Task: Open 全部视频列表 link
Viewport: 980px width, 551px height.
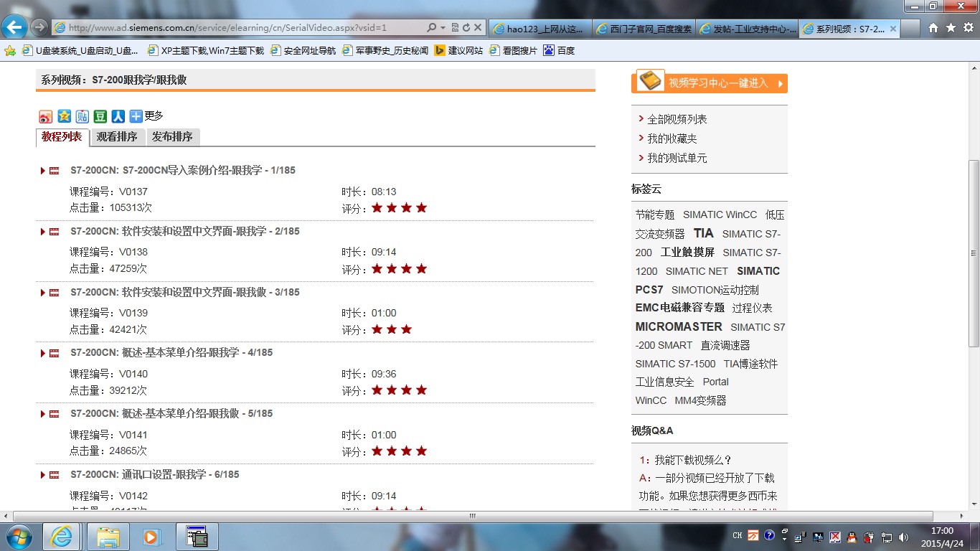Action: [677, 119]
